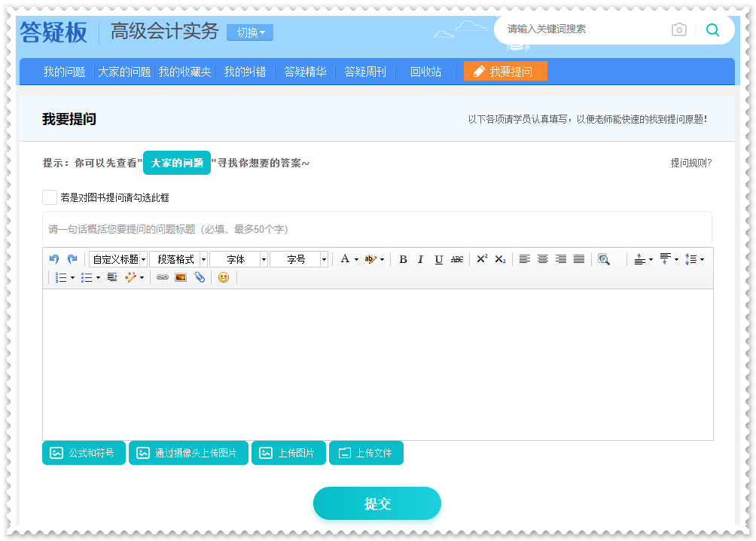This screenshot has width=756, height=541.
Task: Open the emoji picker in the toolbar
Action: 224,277
